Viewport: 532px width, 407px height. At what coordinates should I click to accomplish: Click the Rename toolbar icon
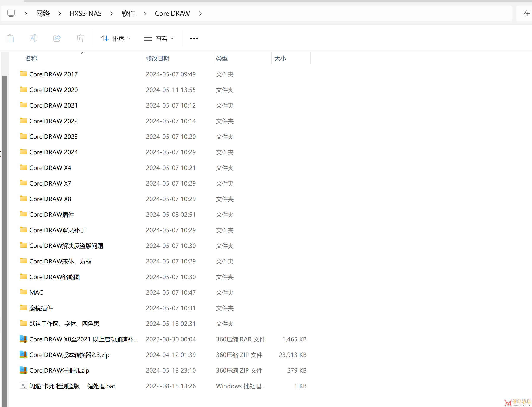(33, 38)
